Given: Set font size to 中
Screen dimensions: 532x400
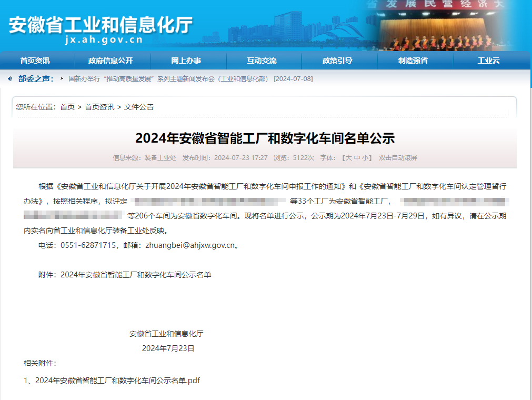Looking at the screenshot, I should point(357,158).
